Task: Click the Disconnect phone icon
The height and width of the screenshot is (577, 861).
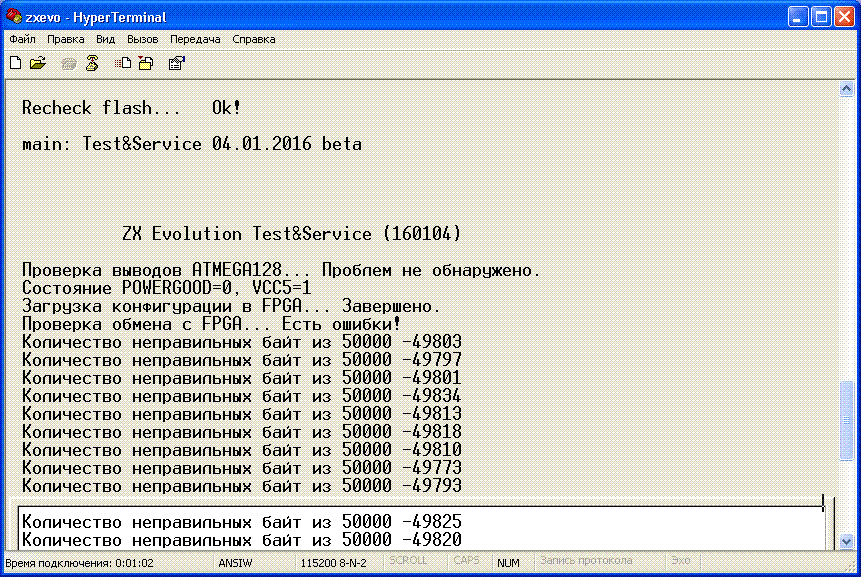Action: point(92,63)
